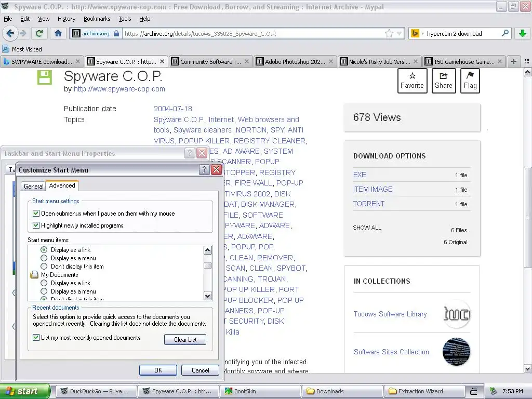532x399 pixels.
Task: Switch to Extraction Wizard on taskbar
Action: pyautogui.click(x=424, y=391)
